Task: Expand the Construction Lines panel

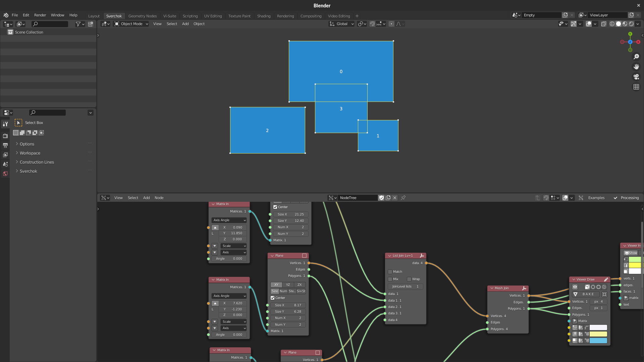Action: click(36, 162)
